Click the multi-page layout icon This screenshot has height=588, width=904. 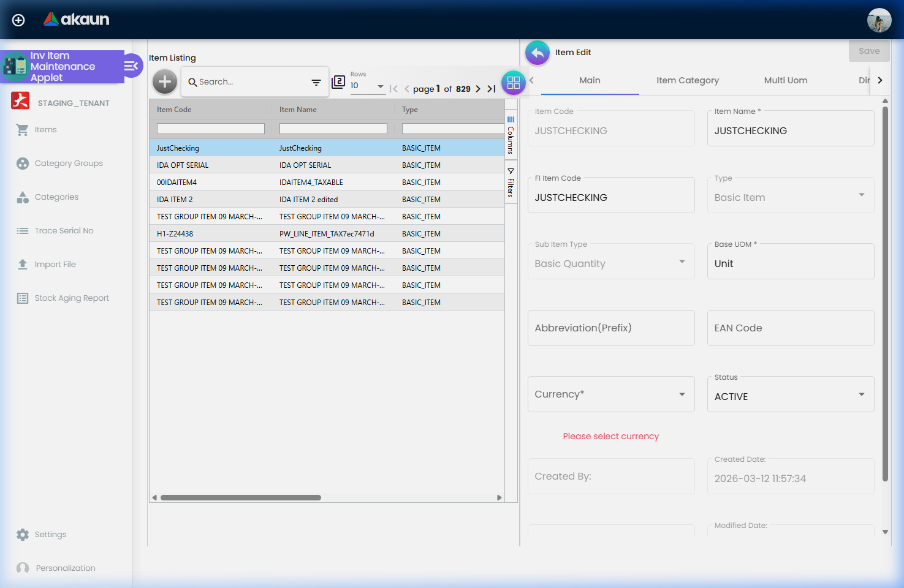click(x=338, y=82)
